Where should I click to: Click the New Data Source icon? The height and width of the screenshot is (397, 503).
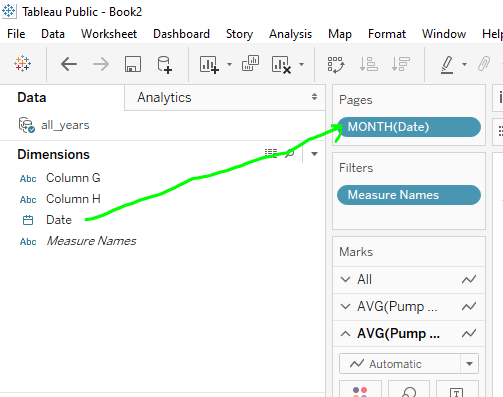164,64
